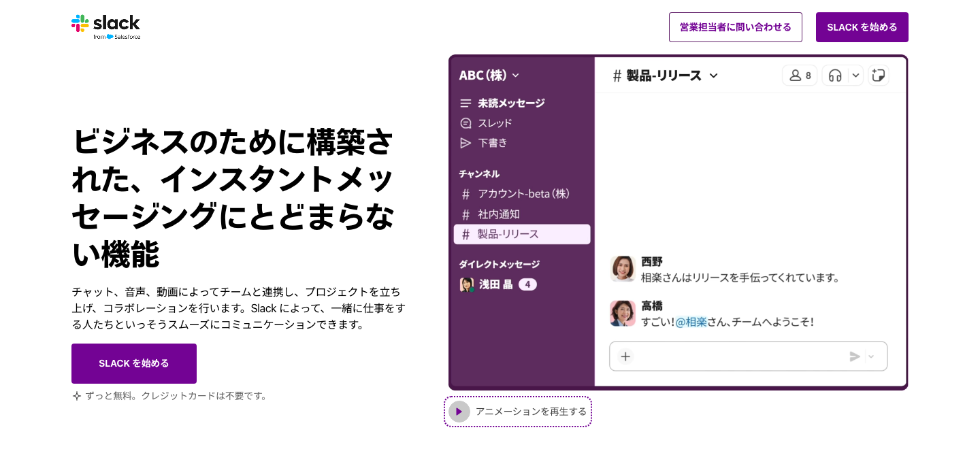Click the drafts paper plane icon

click(x=465, y=143)
